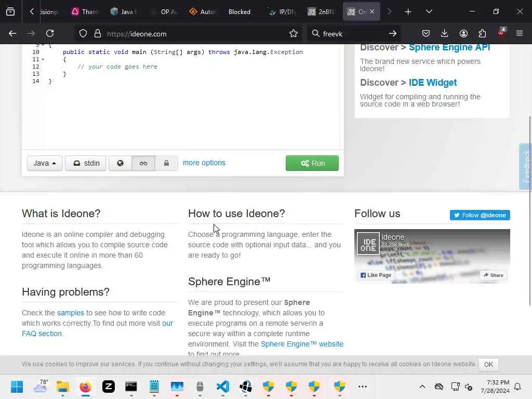The height and width of the screenshot is (399, 532).
Task: Submit search with arrow button
Action: (x=393, y=34)
